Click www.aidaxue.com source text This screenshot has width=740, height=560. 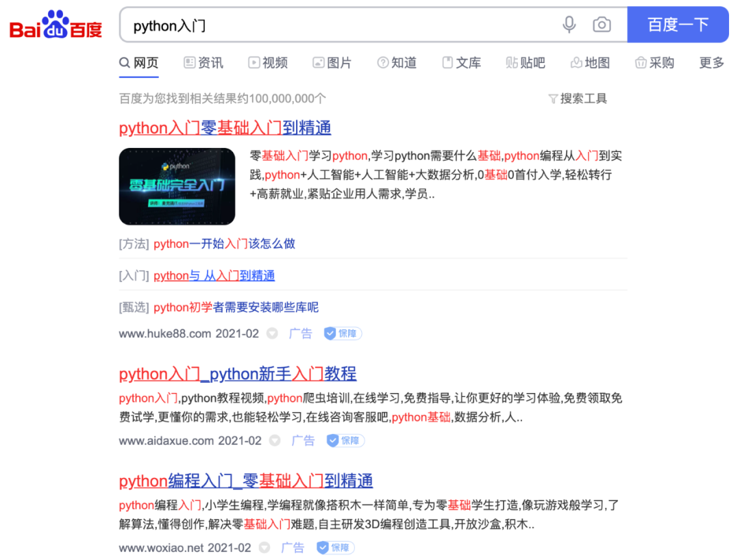tap(166, 441)
